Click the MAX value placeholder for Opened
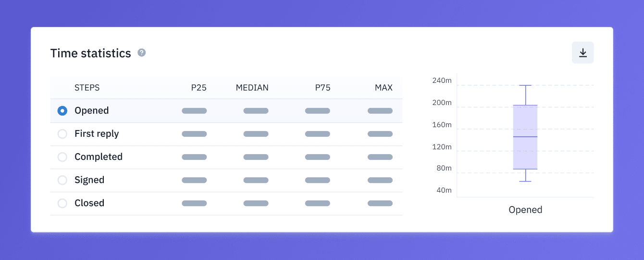Image resolution: width=644 pixels, height=260 pixels. click(380, 111)
